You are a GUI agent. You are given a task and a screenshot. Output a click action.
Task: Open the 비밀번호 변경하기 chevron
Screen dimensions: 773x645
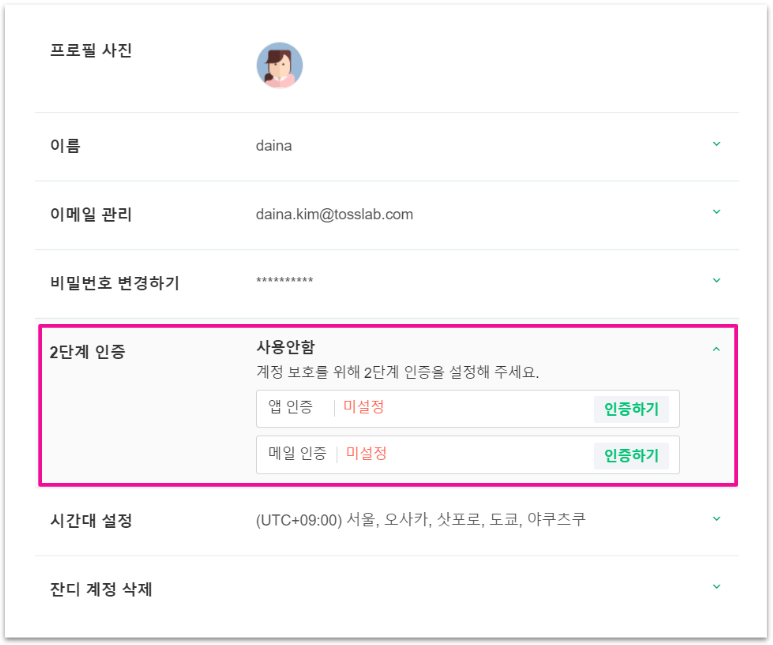point(716,281)
